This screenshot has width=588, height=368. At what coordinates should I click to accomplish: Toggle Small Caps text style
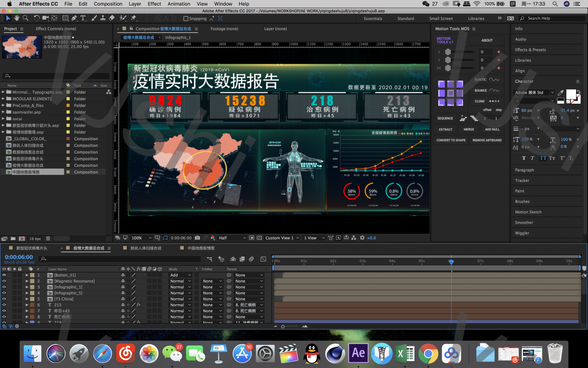point(552,158)
